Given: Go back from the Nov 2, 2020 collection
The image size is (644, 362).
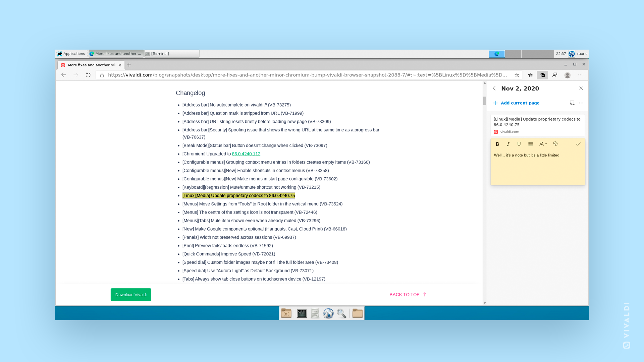Looking at the screenshot, I should [x=494, y=88].
